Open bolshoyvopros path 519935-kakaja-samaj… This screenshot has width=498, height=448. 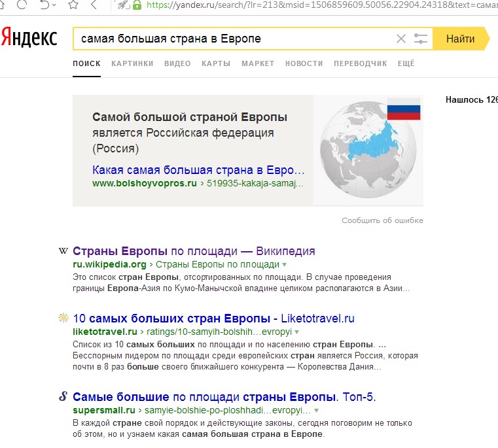(x=255, y=184)
